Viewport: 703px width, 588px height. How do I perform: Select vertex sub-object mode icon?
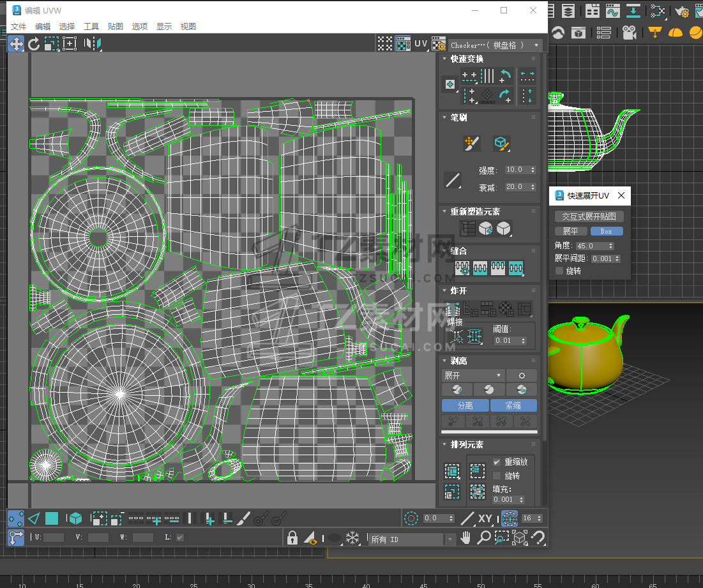coord(16,518)
